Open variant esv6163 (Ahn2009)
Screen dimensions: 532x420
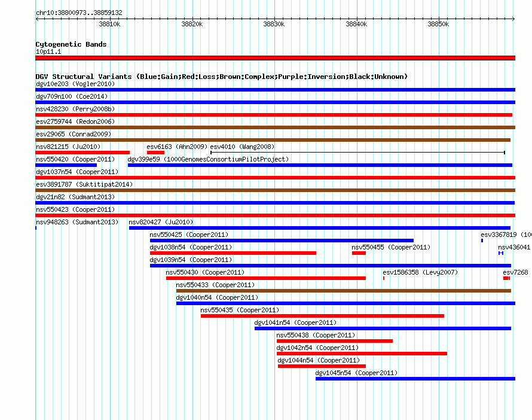[177, 147]
